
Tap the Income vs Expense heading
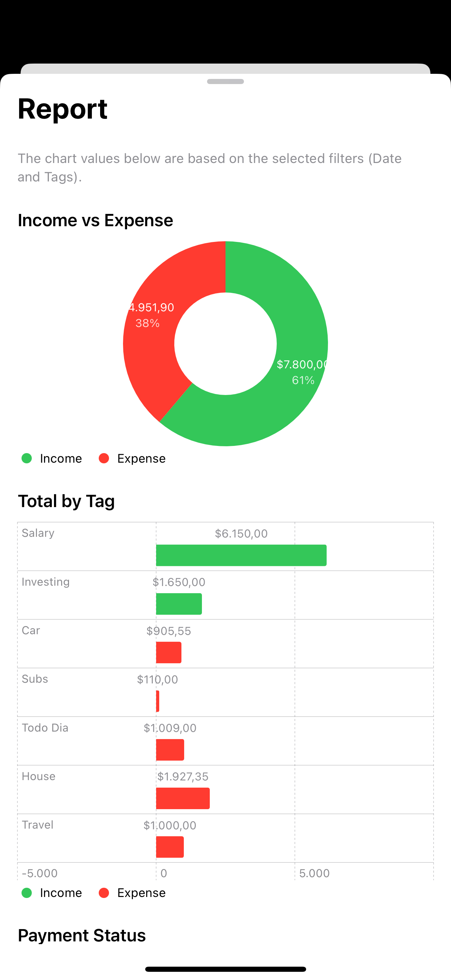tap(95, 220)
